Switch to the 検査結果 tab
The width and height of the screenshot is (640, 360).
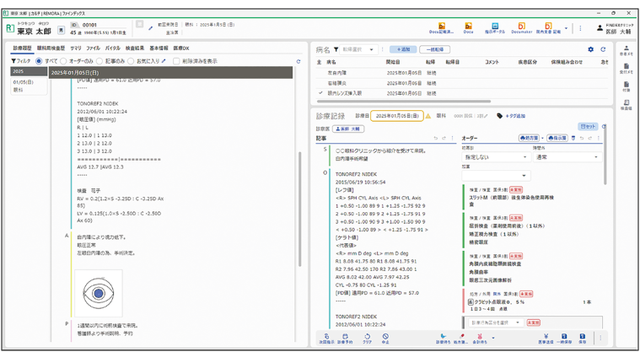[x=135, y=48]
